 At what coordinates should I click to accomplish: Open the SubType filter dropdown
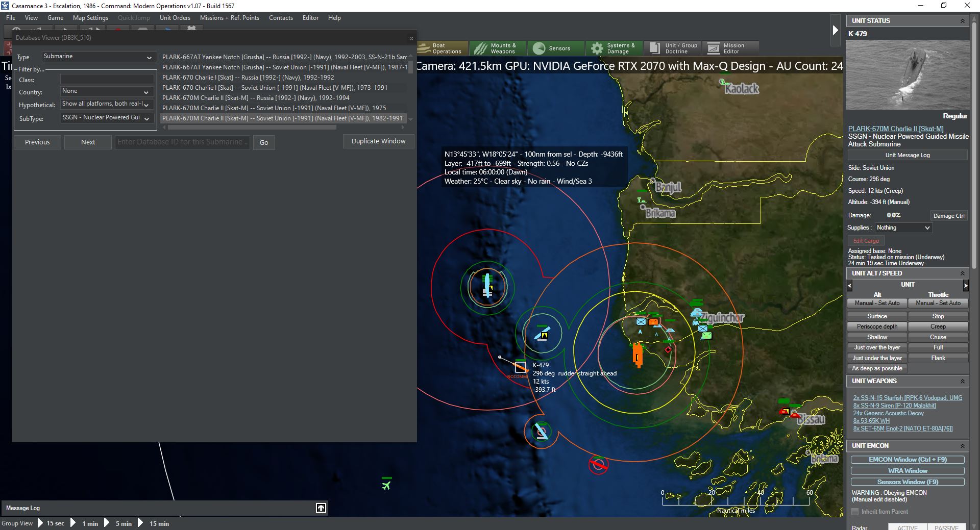click(107, 118)
